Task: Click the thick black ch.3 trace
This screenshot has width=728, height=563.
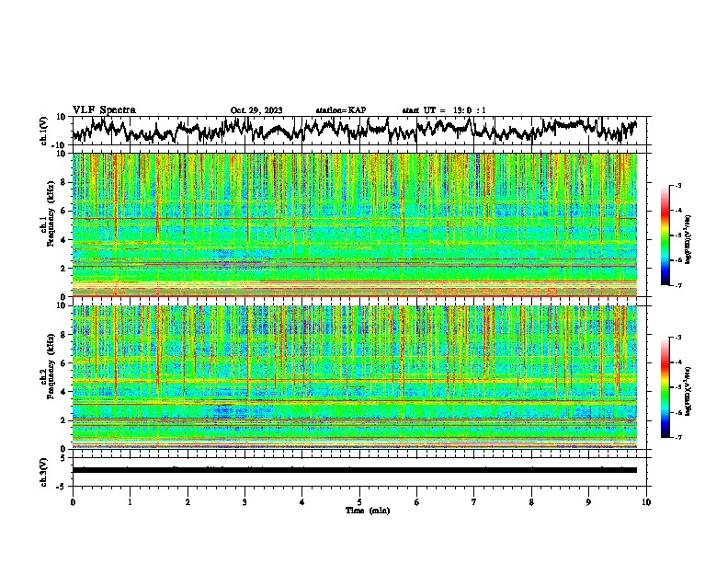Action: 355,470
